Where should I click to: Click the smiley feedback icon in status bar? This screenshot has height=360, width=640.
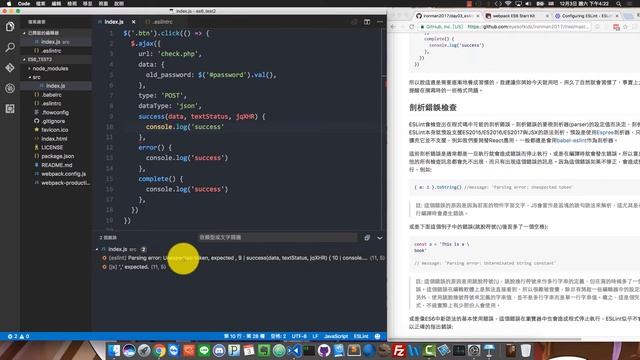[378, 336]
